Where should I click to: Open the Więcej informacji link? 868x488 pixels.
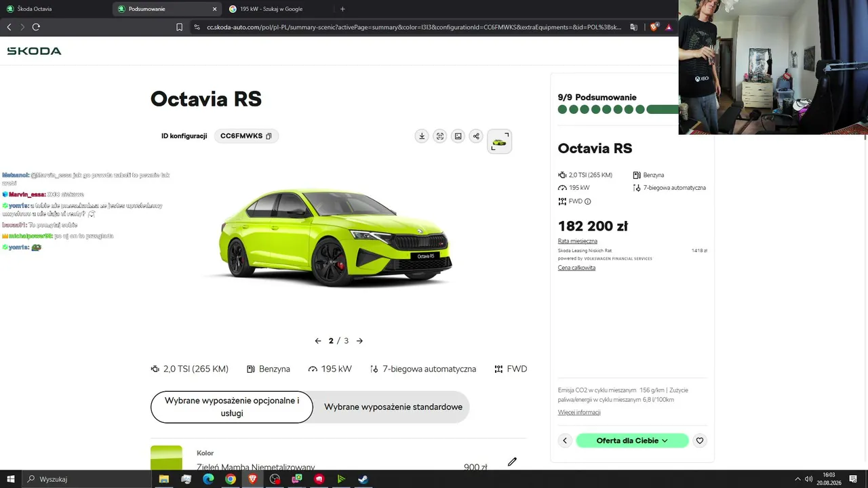(x=579, y=412)
